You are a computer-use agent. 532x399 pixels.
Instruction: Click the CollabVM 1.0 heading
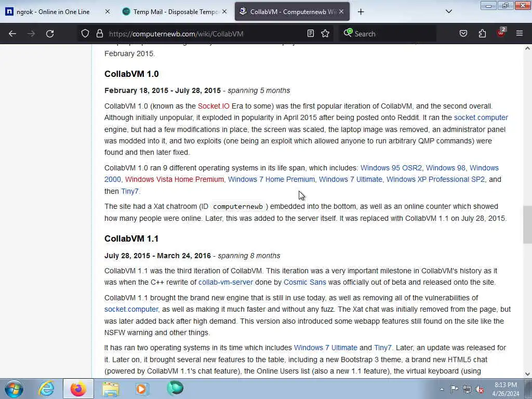tap(131, 74)
